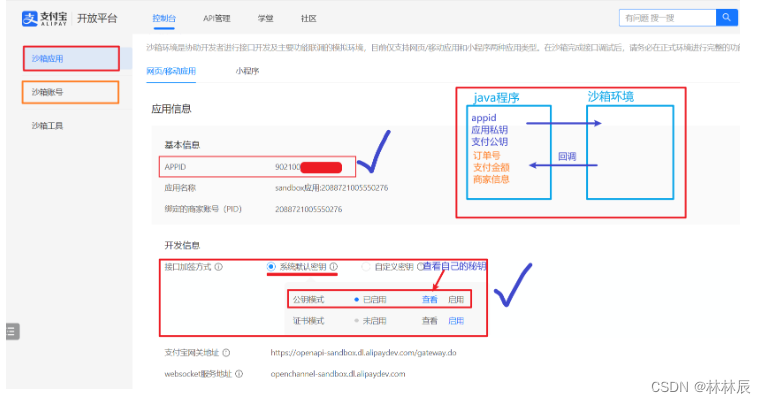Click info icon beside 接口加签方式

[x=219, y=267]
